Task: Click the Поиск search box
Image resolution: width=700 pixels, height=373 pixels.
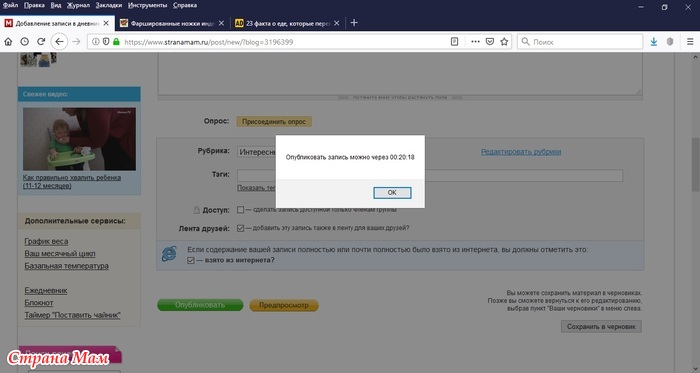Action: point(580,41)
